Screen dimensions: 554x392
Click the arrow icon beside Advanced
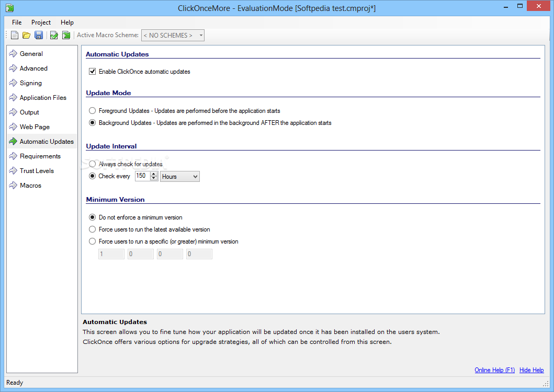pos(13,68)
